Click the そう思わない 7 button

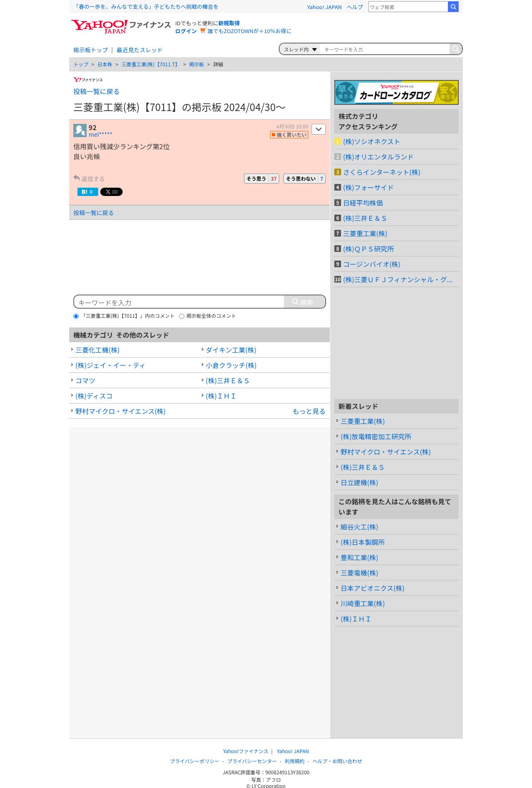click(305, 179)
